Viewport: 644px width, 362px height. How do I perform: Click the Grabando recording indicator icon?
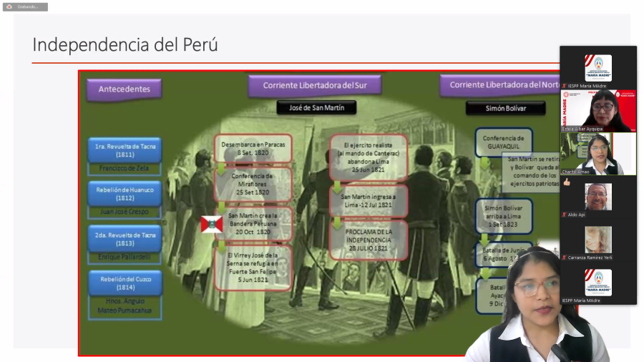(x=9, y=7)
